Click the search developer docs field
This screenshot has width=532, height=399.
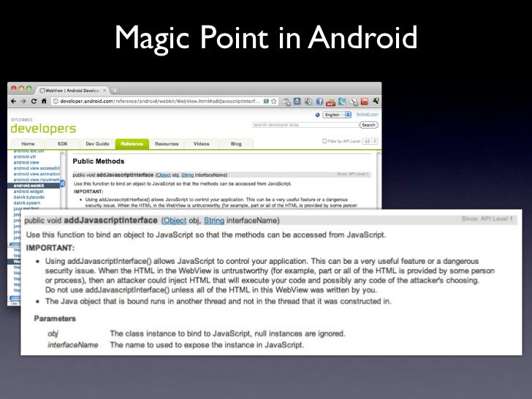(x=305, y=125)
